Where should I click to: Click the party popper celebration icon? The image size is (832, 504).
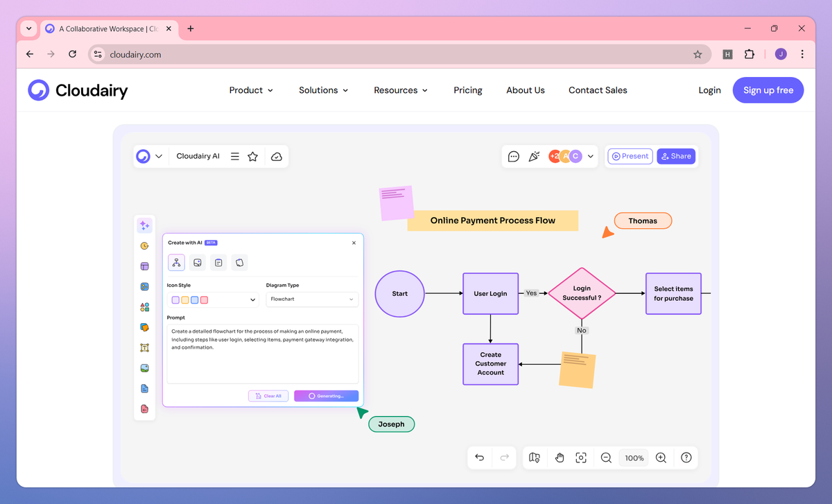click(534, 157)
